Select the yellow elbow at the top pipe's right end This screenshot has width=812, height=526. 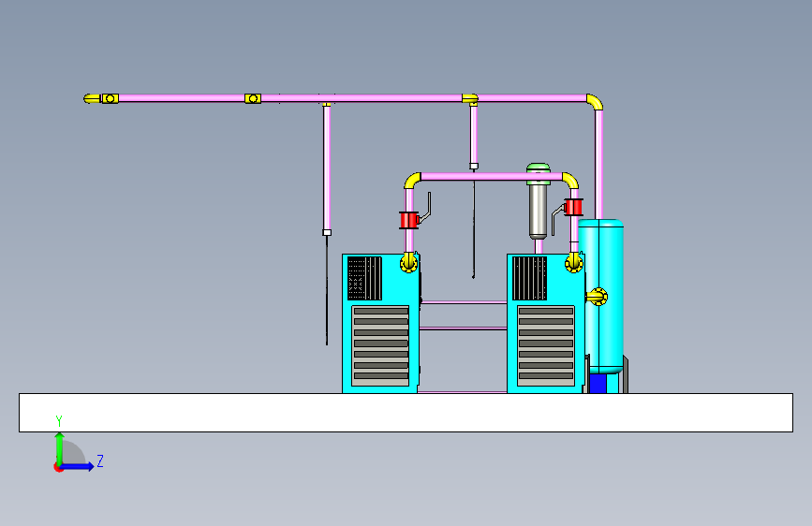click(x=595, y=102)
